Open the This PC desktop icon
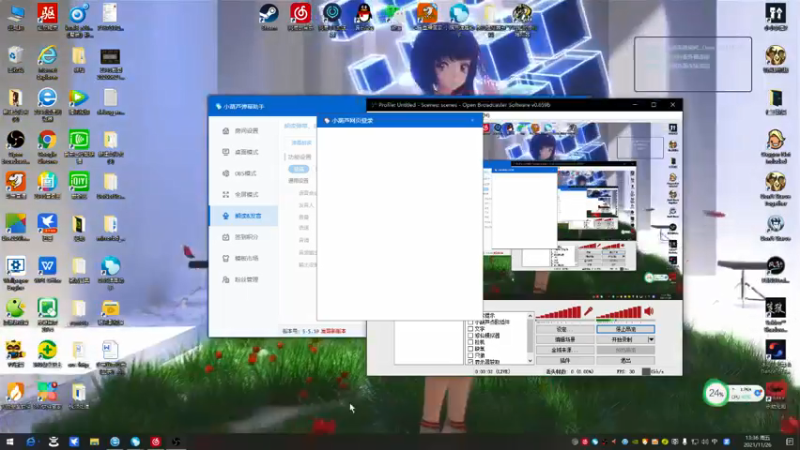Image resolution: width=800 pixels, height=450 pixels. point(16,18)
